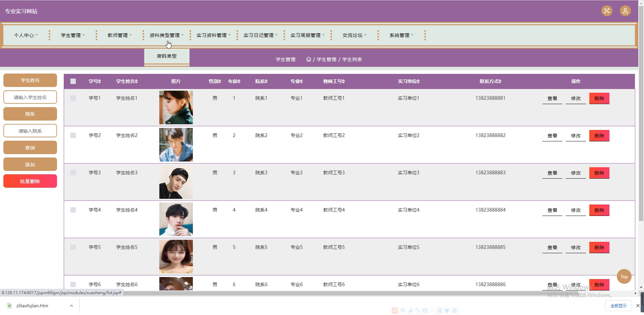Click 全部显示 in downloads bar
Viewport: 644px width, 315px height.
click(619, 306)
